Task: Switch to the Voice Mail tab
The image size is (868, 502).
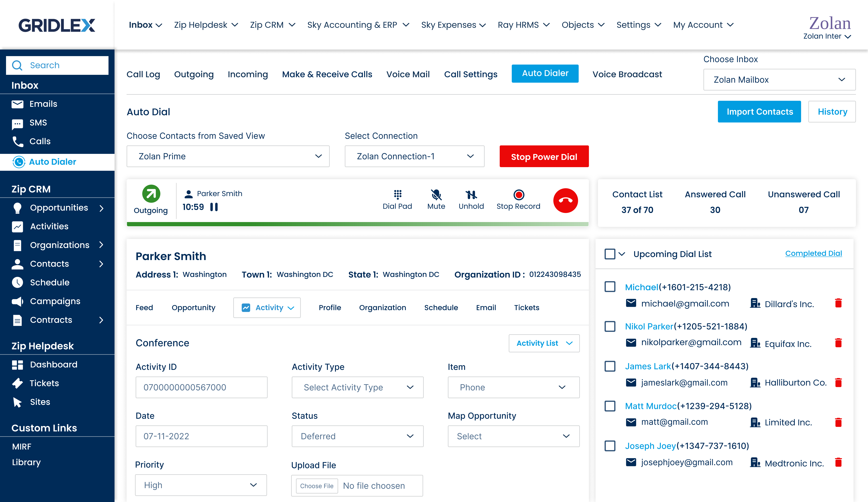Action: tap(408, 75)
